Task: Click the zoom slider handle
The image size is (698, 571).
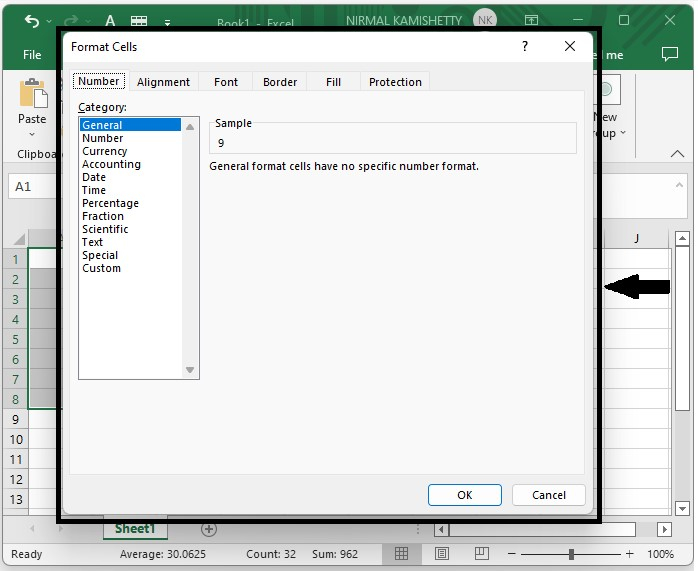Action: 571,554
